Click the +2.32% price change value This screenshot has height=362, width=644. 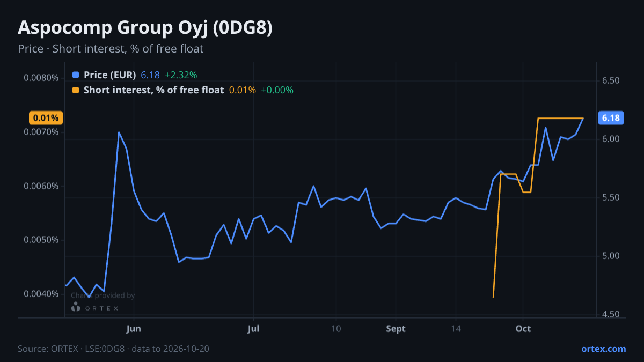(181, 75)
